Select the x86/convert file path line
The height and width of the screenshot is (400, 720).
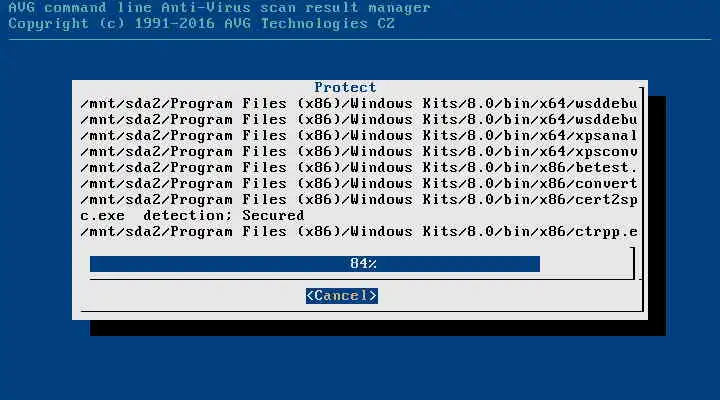pyautogui.click(x=359, y=184)
